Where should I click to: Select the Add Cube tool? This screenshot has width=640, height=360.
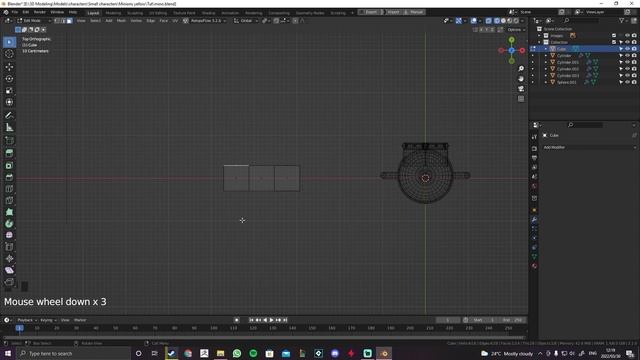point(9,141)
